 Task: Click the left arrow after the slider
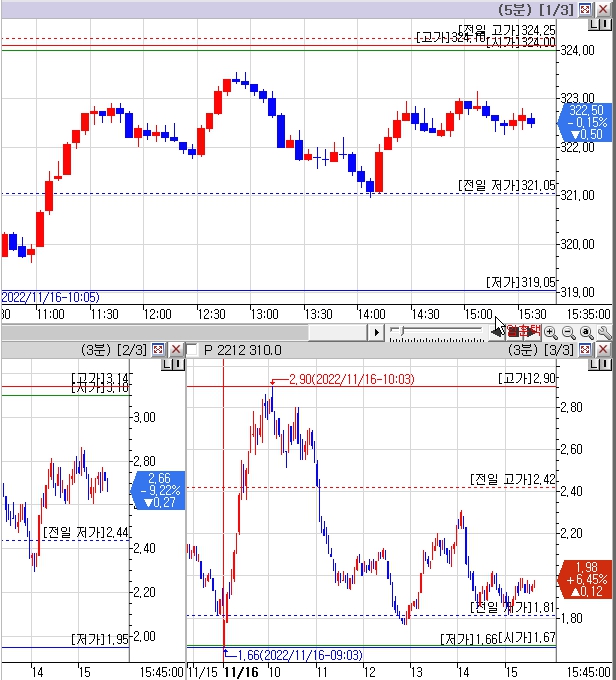tap(495, 333)
